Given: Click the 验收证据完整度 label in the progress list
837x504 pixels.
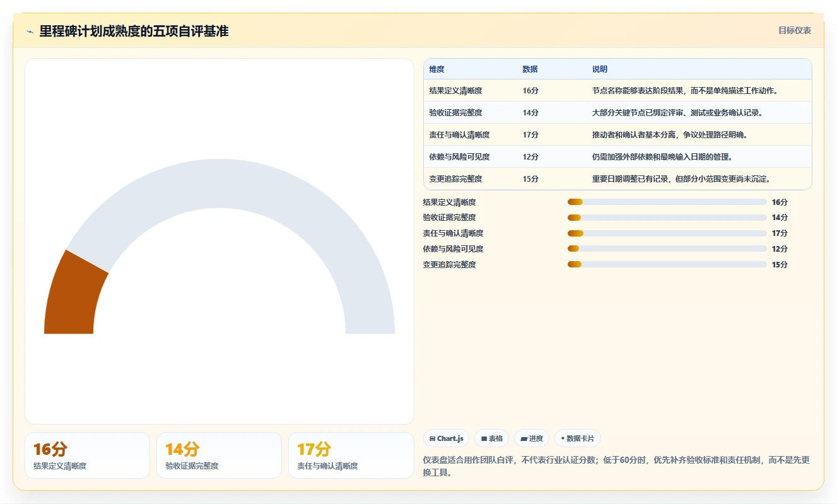Looking at the screenshot, I should click(449, 218).
